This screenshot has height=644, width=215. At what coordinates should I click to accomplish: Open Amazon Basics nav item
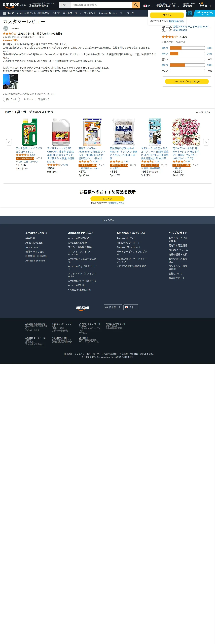click(108, 13)
